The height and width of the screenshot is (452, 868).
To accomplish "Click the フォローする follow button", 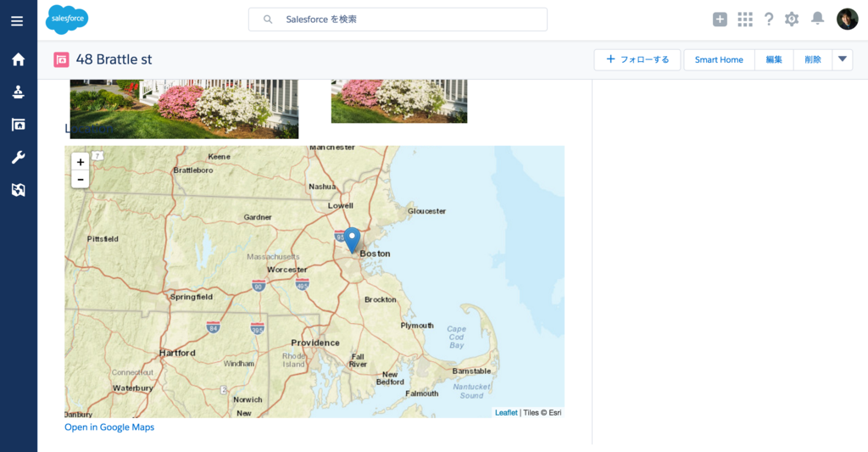I will pos(637,60).
